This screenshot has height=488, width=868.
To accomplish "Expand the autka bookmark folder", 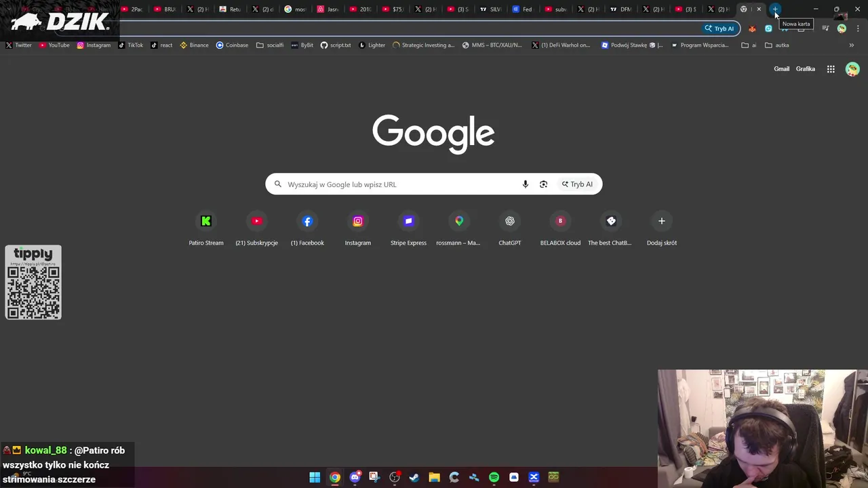I will pyautogui.click(x=777, y=45).
